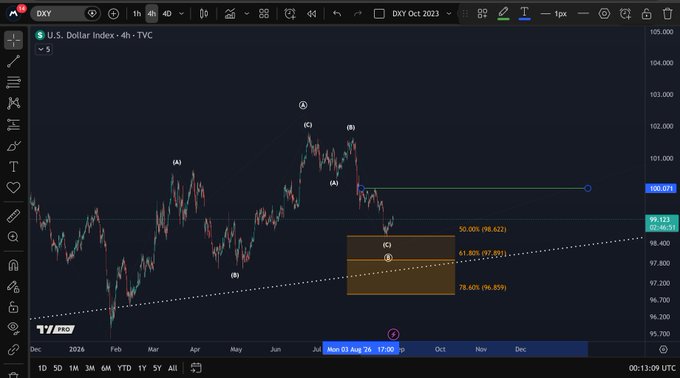
Task: Open drawing templates in floating toolbar
Action: pyautogui.click(x=482, y=14)
